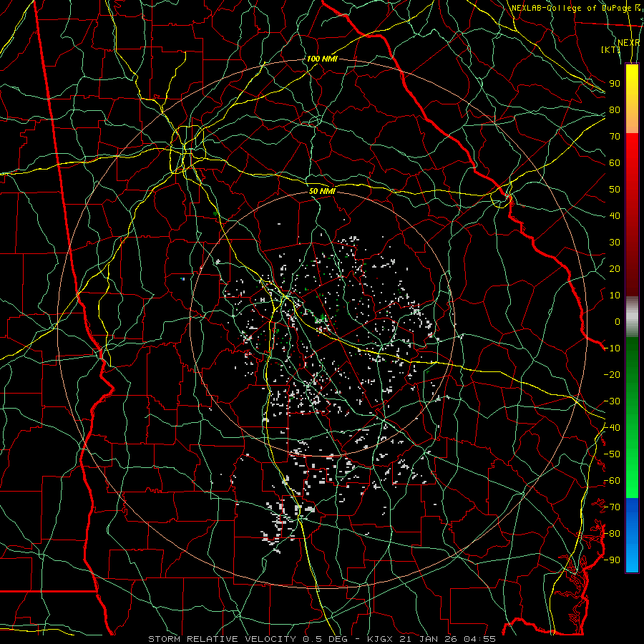Click the [KT] units label

click(611, 49)
